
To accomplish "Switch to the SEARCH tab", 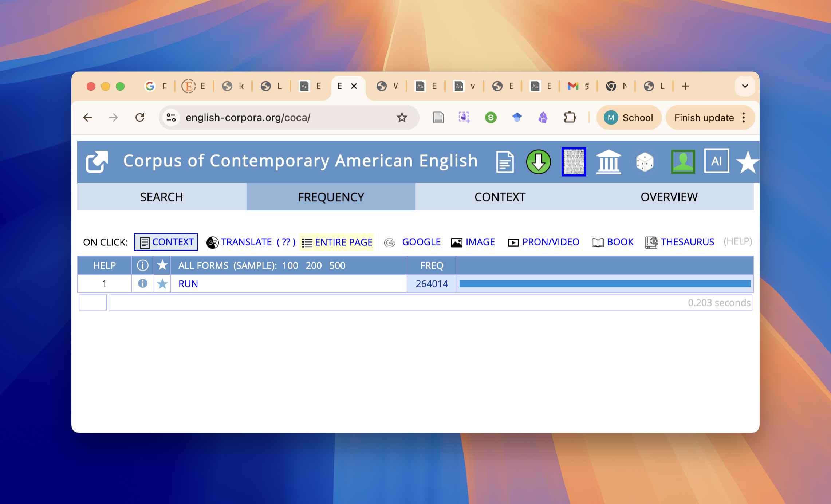I will click(x=162, y=197).
